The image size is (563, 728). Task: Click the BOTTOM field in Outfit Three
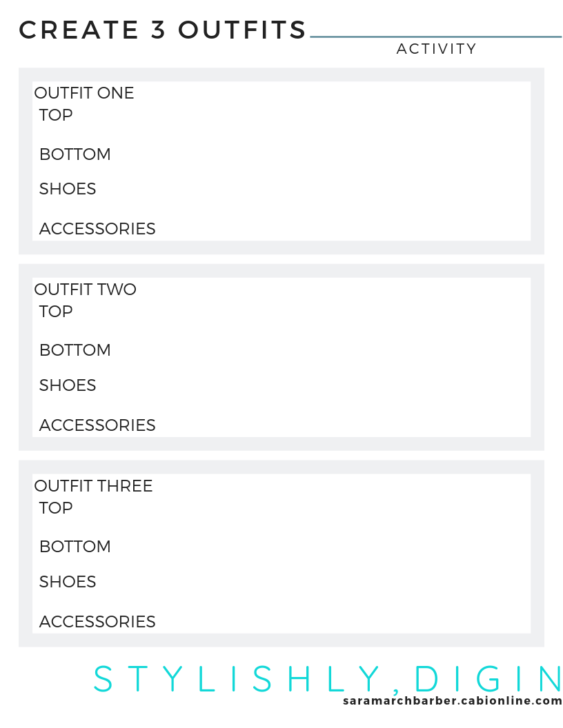[x=75, y=547]
